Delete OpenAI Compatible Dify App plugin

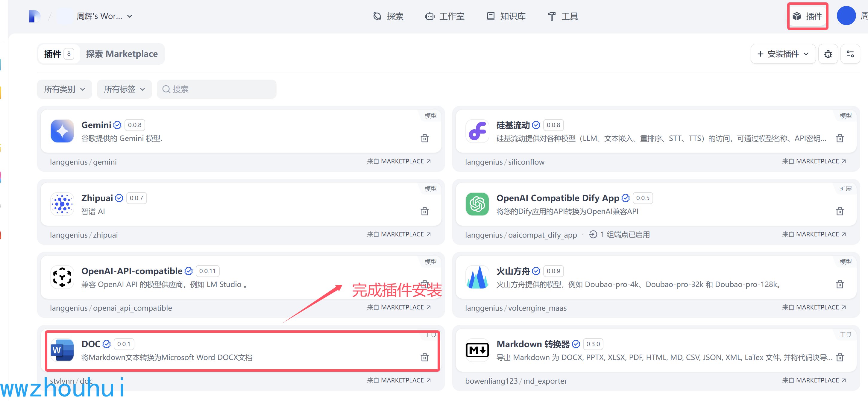(x=839, y=211)
